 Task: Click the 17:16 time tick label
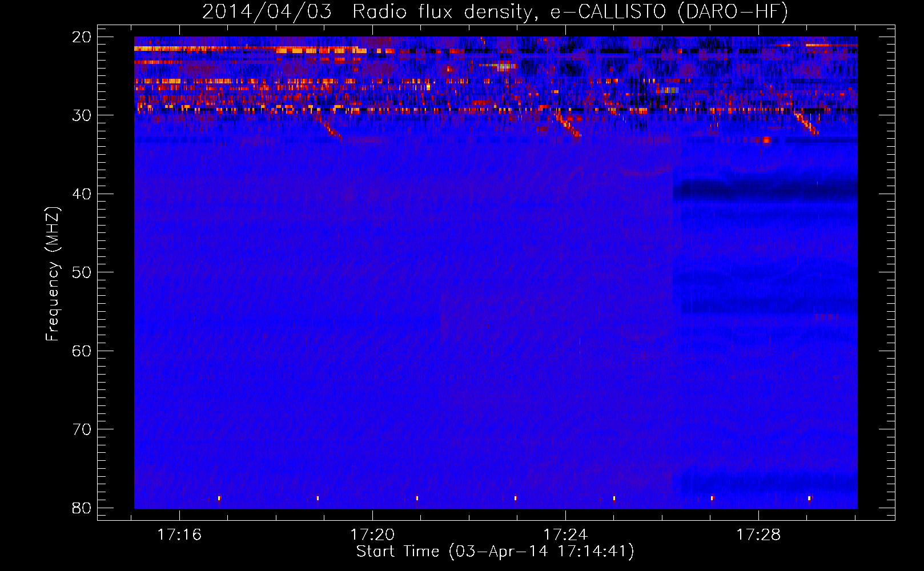point(179,535)
